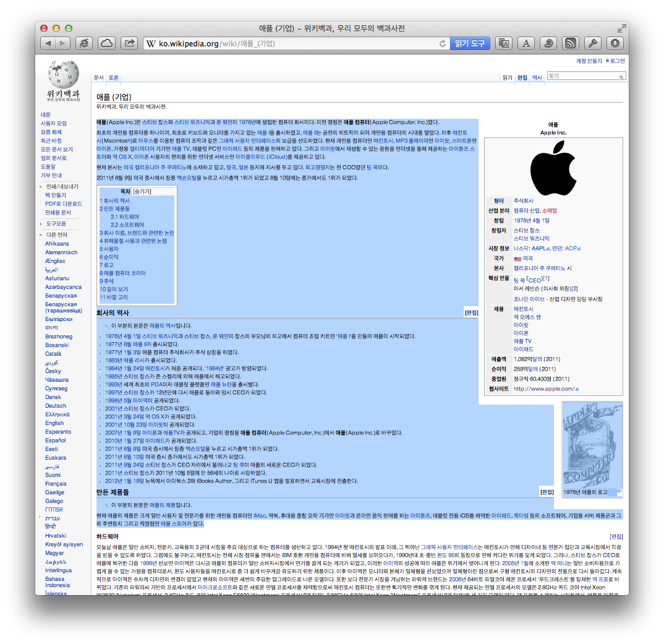
Task: Open 책 만들기 sidebar link
Action: [x=56, y=195]
